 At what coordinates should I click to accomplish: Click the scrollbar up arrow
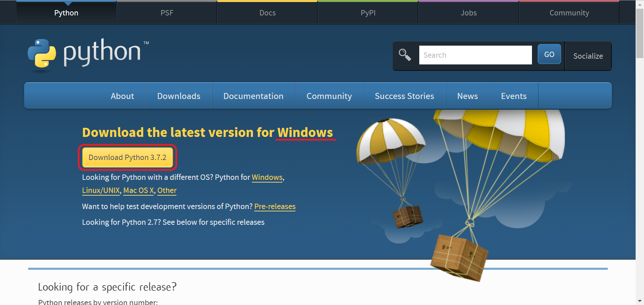coord(640,4)
